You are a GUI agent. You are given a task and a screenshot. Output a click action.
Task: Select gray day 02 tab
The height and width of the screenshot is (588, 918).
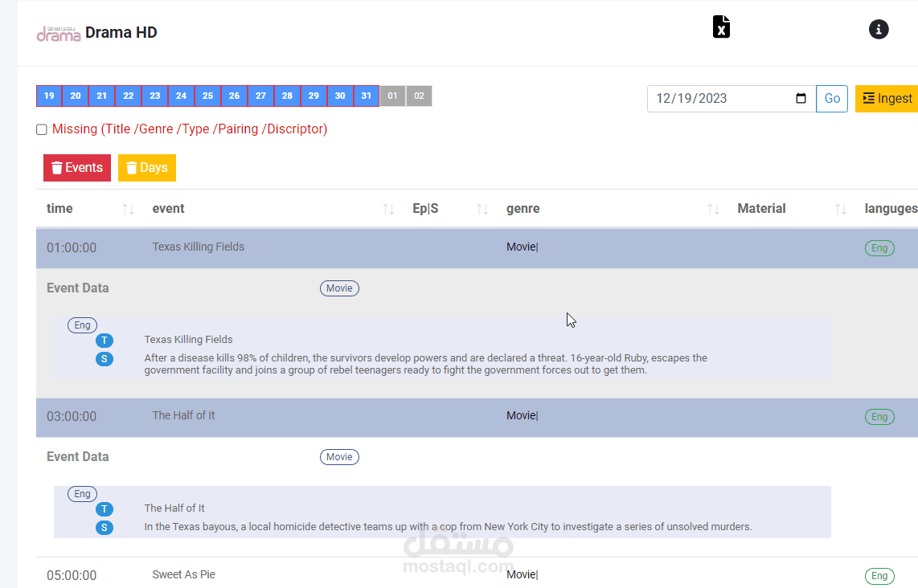[x=419, y=96]
